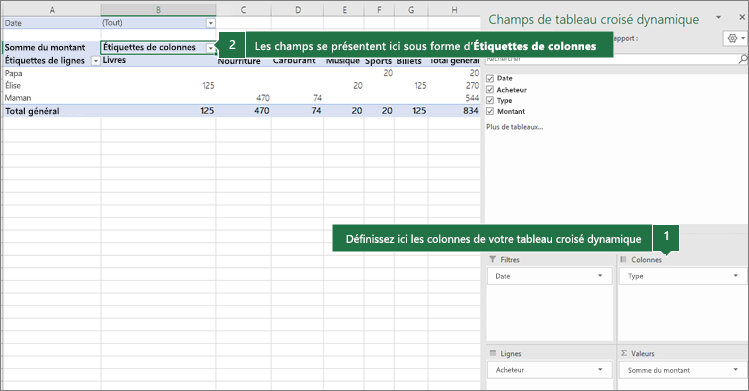
Task: Click the Filtres area funnel icon
Action: tap(492, 259)
